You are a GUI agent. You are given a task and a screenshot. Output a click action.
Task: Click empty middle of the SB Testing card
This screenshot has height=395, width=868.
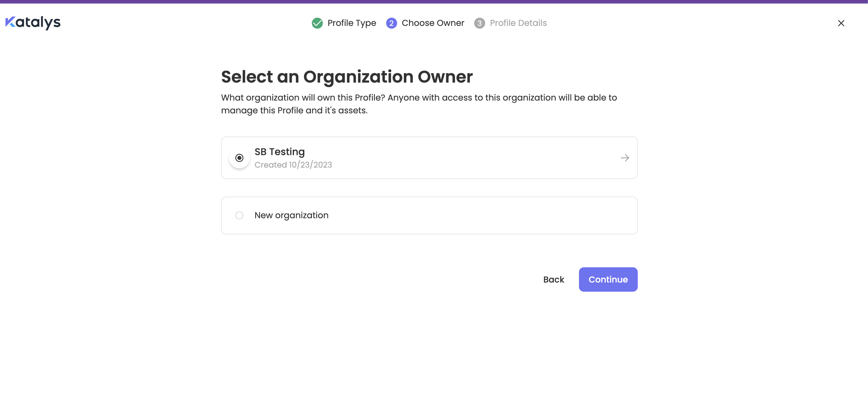[472, 158]
